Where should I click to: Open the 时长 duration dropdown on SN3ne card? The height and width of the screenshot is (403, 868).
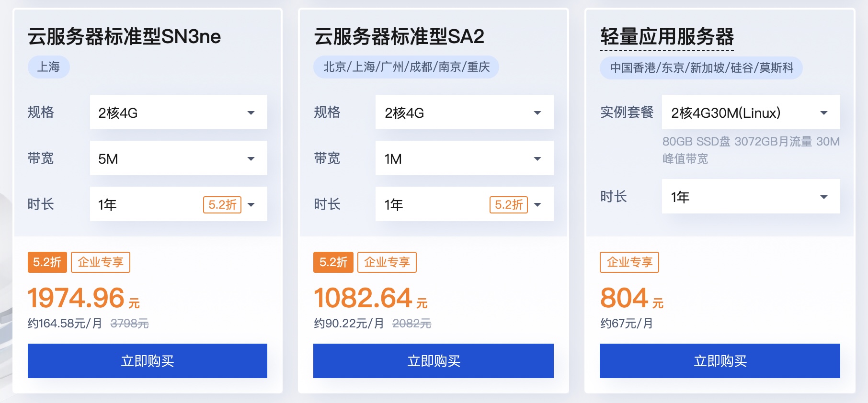tap(178, 204)
